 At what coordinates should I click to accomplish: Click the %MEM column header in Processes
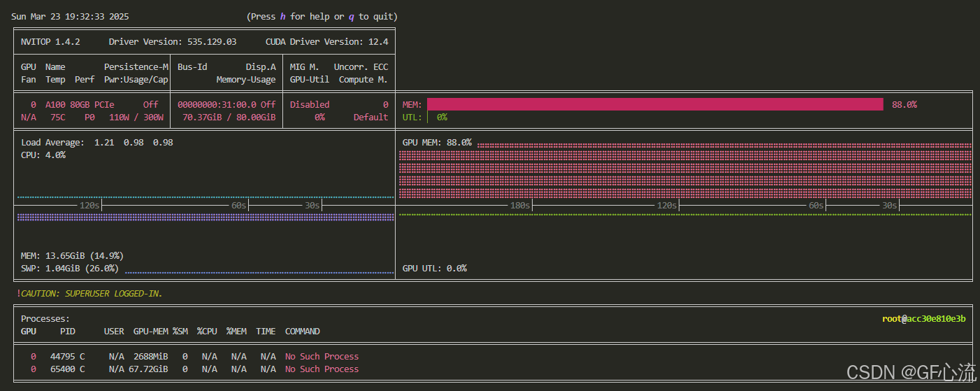236,332
